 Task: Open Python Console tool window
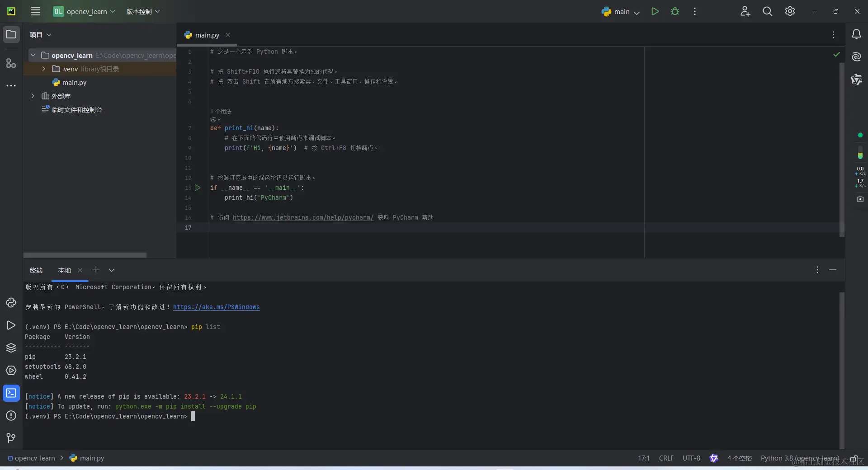point(11,302)
